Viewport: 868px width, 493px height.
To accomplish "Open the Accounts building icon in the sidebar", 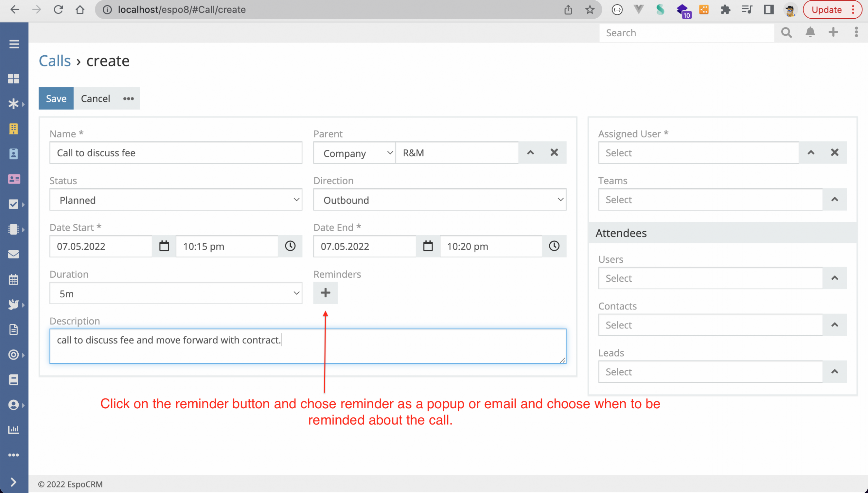I will pyautogui.click(x=13, y=129).
